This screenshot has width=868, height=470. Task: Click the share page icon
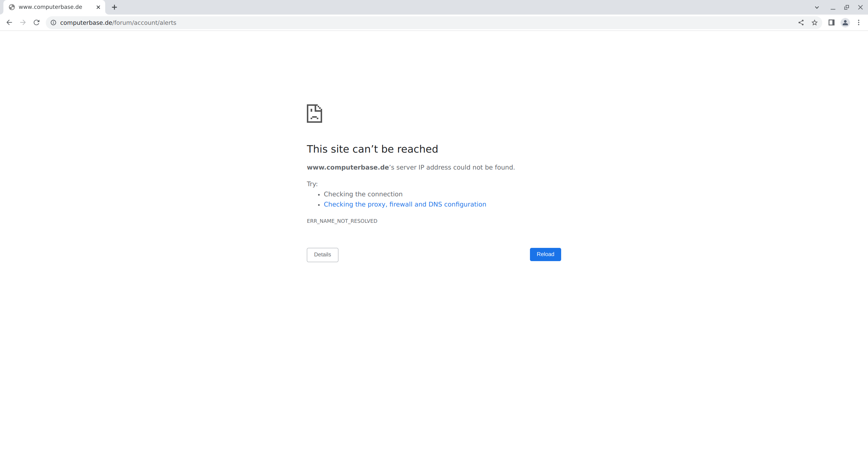coord(801,22)
